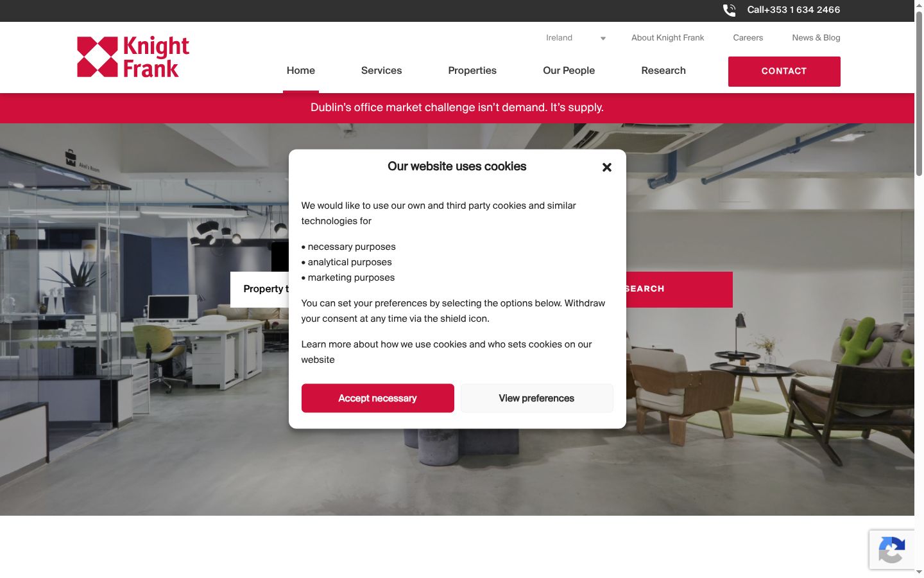Open the Research menu
This screenshot has width=924, height=578.
point(663,71)
